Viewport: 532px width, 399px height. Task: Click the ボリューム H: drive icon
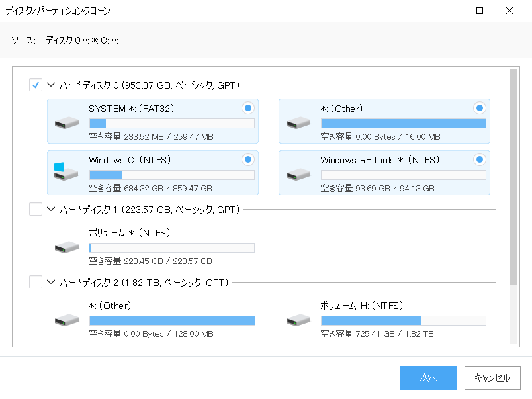click(x=298, y=320)
